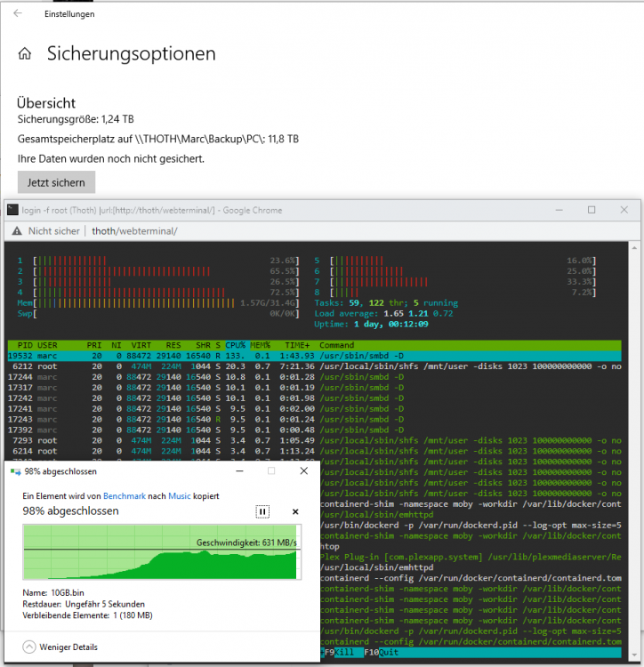Click F9 Kill in htop footer
This screenshot has width=644, height=667.
click(x=343, y=652)
